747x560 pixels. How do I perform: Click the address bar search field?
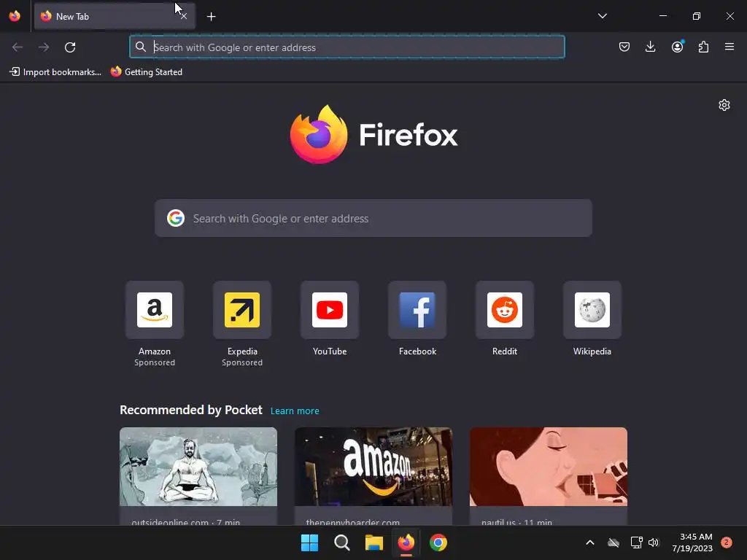347,47
